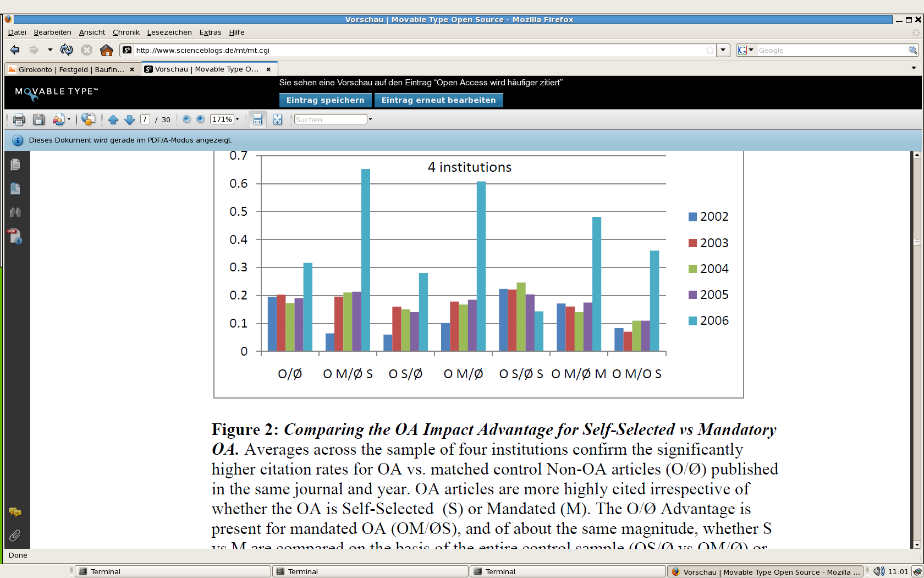Open the comments panel icon
Image resolution: width=924 pixels, height=578 pixels.
15,512
